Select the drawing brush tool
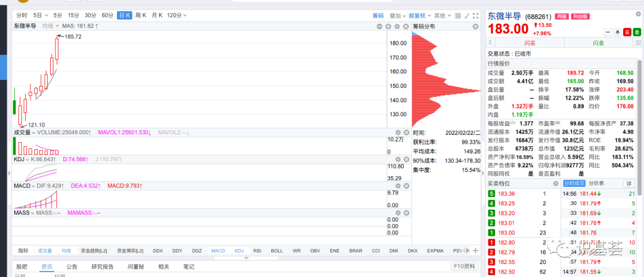The image size is (644, 277). (x=467, y=16)
